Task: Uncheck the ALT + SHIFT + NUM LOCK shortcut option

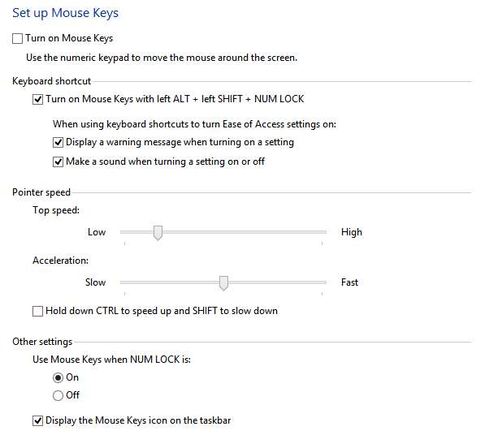Action: click(37, 99)
